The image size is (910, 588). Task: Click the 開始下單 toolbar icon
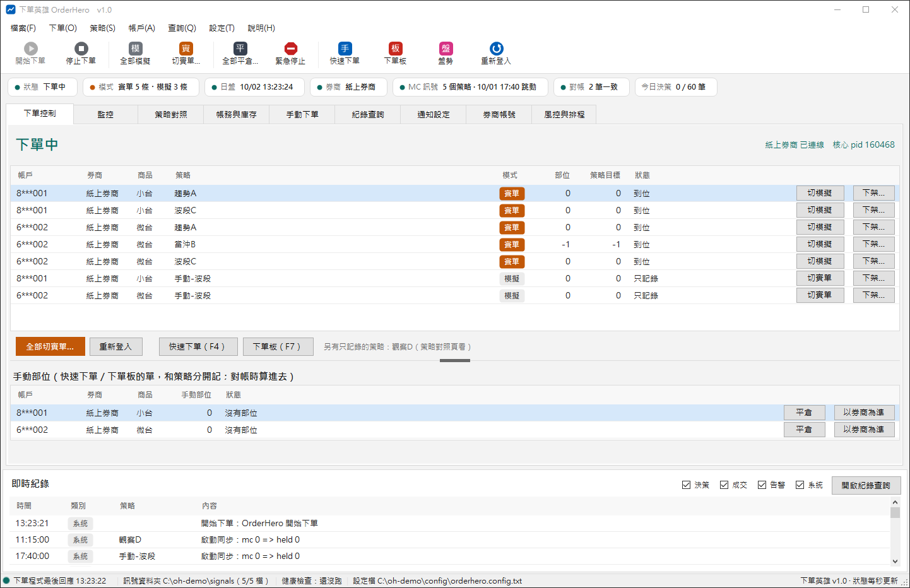coord(30,53)
